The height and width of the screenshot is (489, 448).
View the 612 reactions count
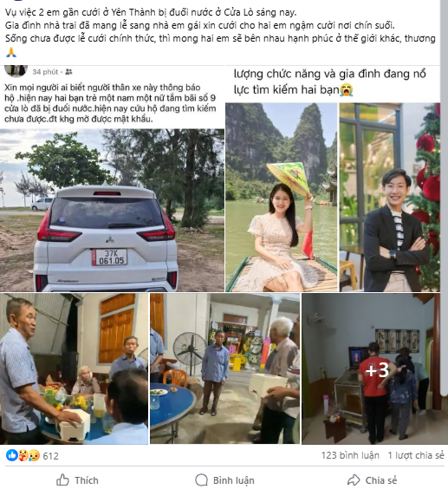[x=50, y=456]
